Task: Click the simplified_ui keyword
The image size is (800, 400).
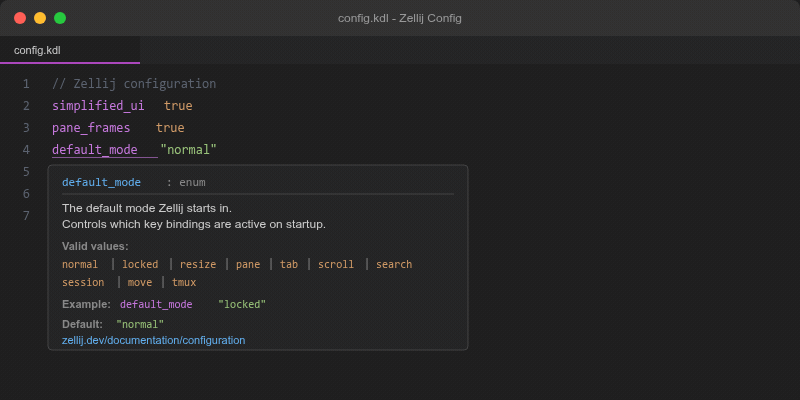Action: click(x=98, y=106)
